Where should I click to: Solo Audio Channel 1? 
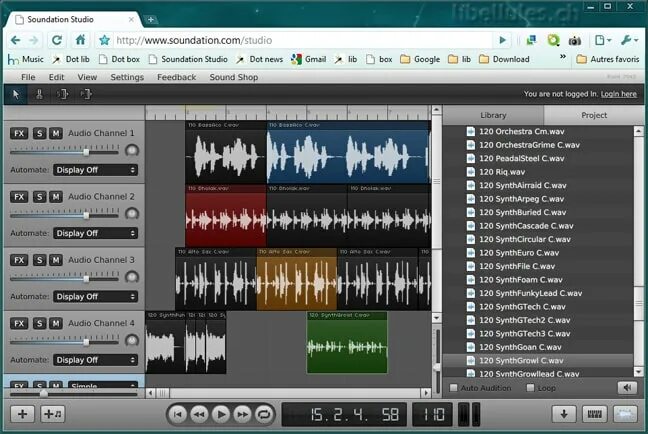(x=39, y=133)
